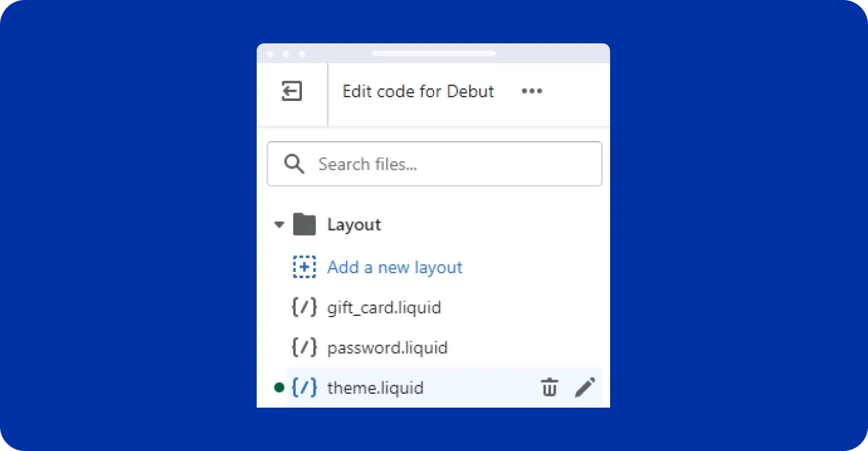Exit the code editor using the back icon
Screen dimensions: 868x451
tap(291, 91)
